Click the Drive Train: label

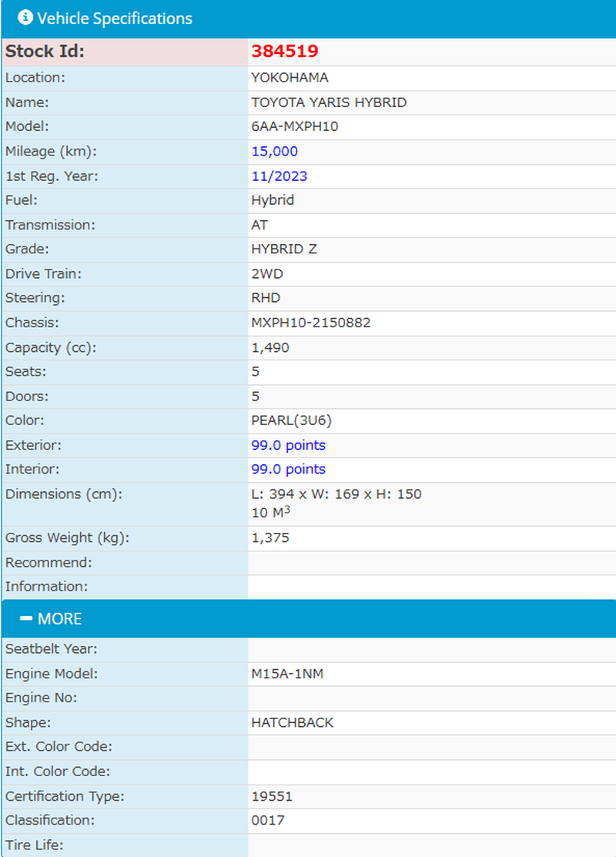pyautogui.click(x=44, y=273)
